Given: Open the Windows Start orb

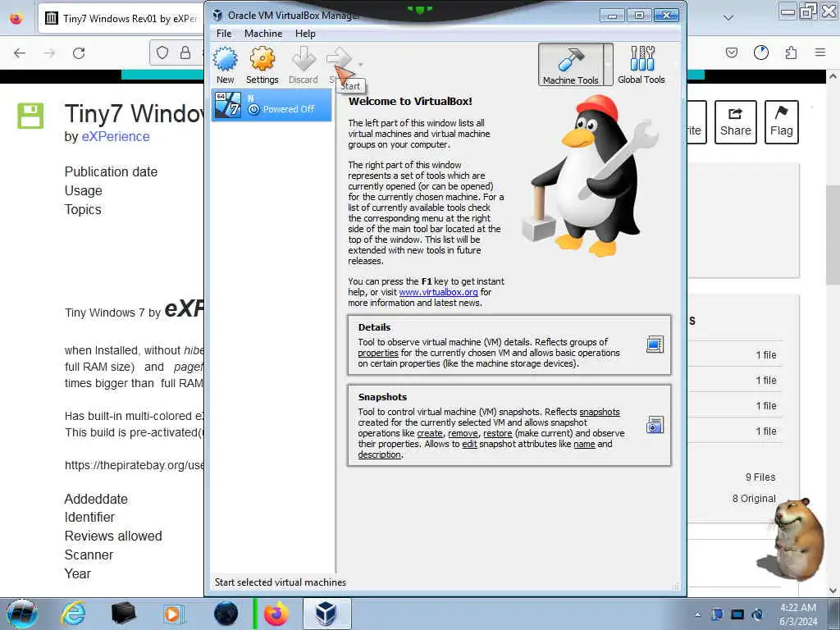Looking at the screenshot, I should 22,614.
